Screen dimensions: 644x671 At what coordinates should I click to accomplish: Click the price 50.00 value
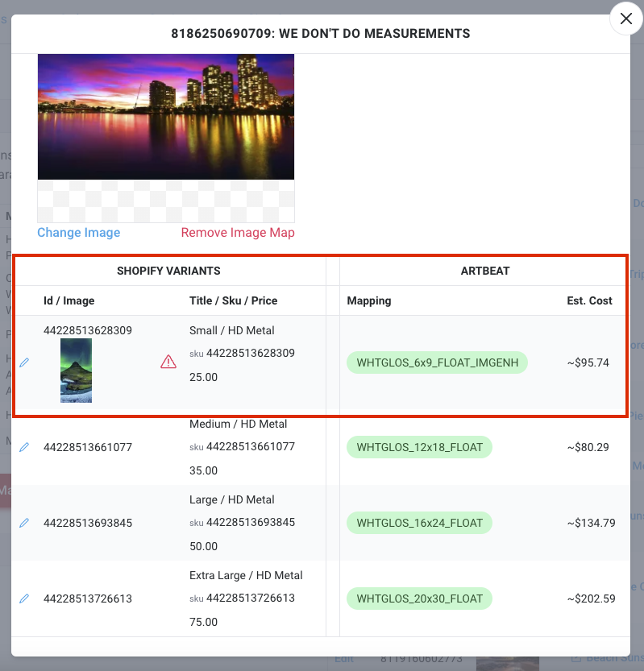(203, 546)
